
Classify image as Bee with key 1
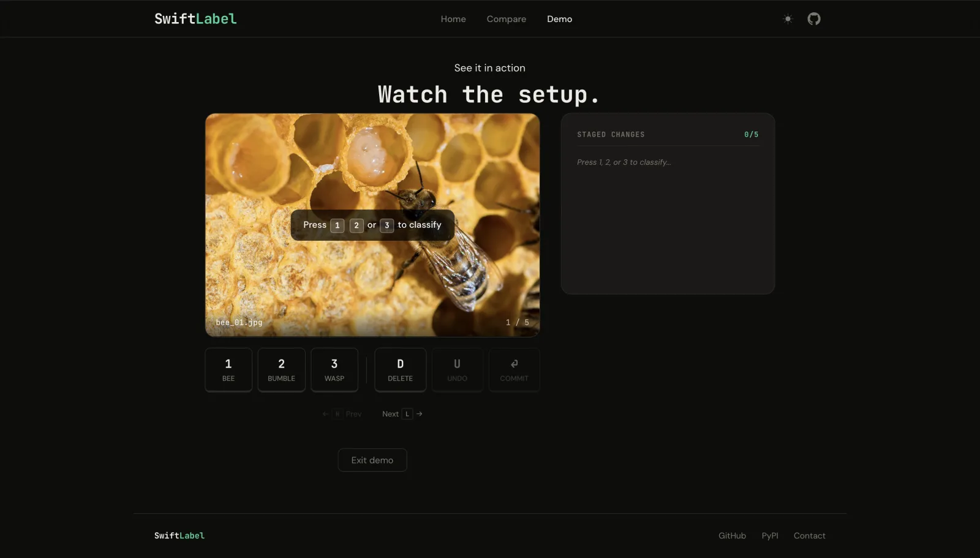tap(228, 370)
